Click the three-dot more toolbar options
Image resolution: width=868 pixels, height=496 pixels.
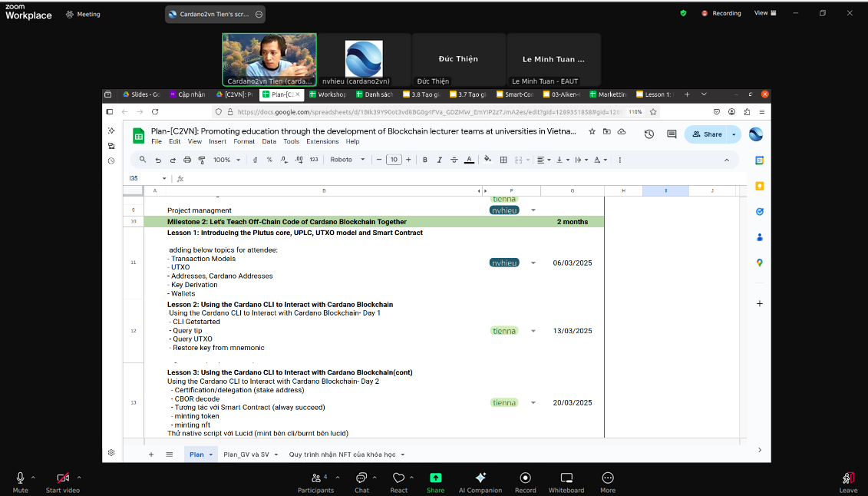tap(619, 160)
